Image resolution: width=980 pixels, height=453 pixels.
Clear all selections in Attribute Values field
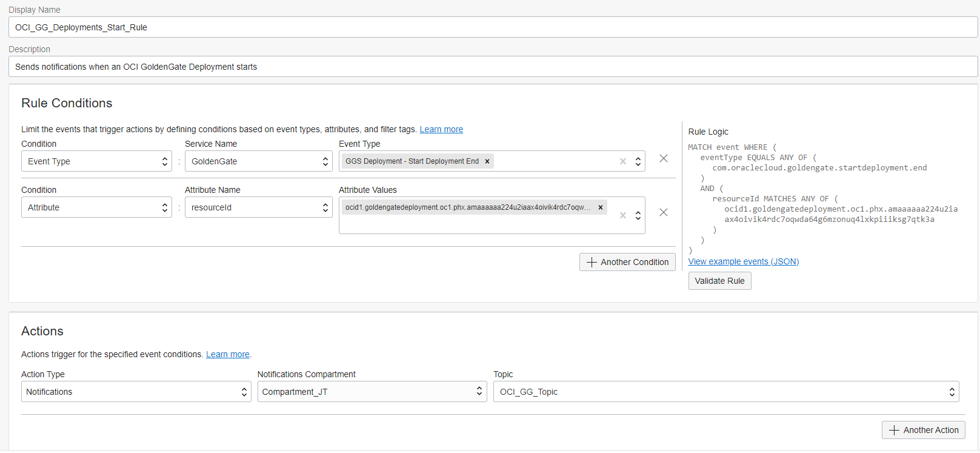(622, 215)
